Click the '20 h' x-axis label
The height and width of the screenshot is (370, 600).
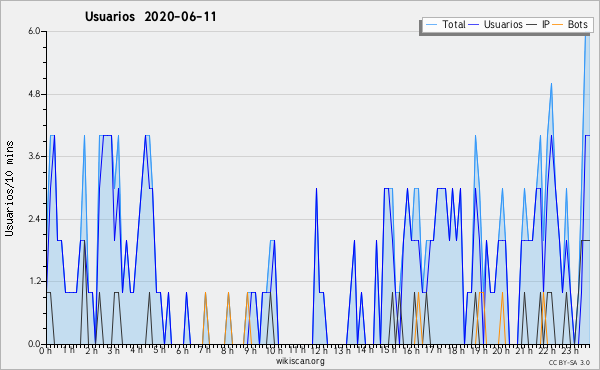click(501, 350)
